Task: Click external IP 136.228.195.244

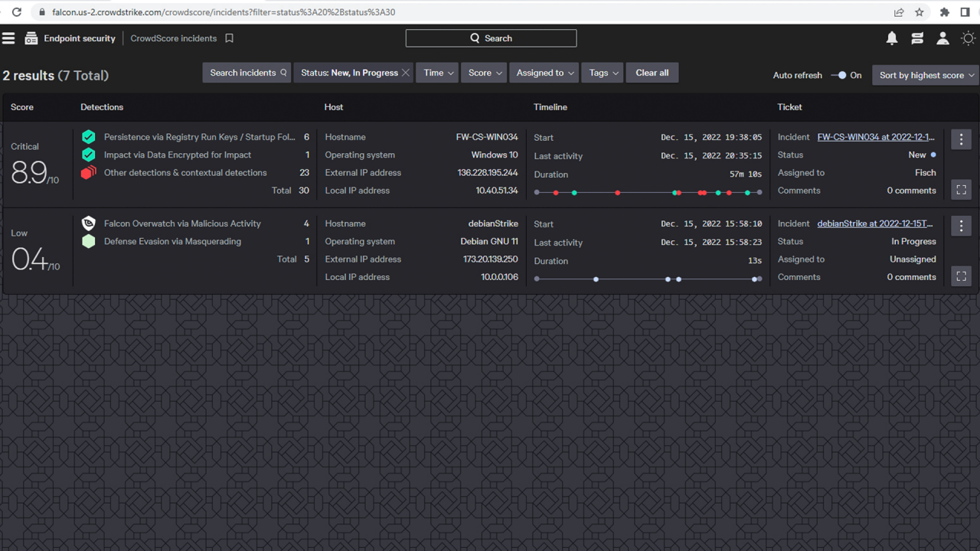Action: [488, 173]
